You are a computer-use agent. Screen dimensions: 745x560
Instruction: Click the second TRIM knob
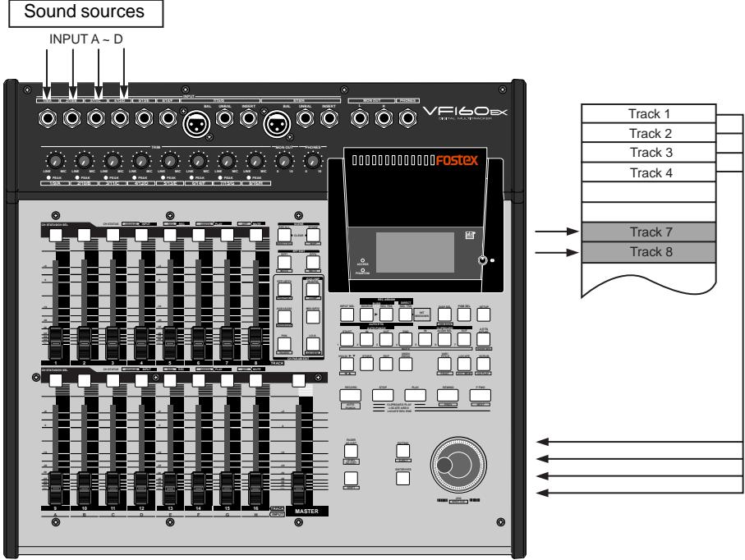point(84,161)
